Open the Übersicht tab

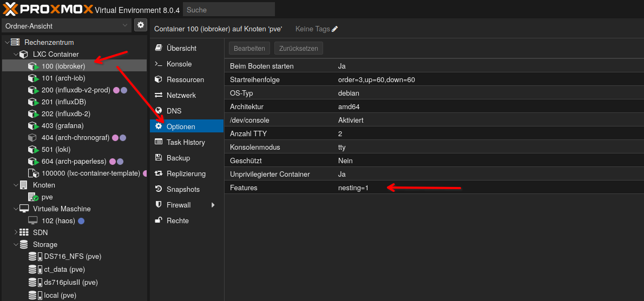[187, 48]
